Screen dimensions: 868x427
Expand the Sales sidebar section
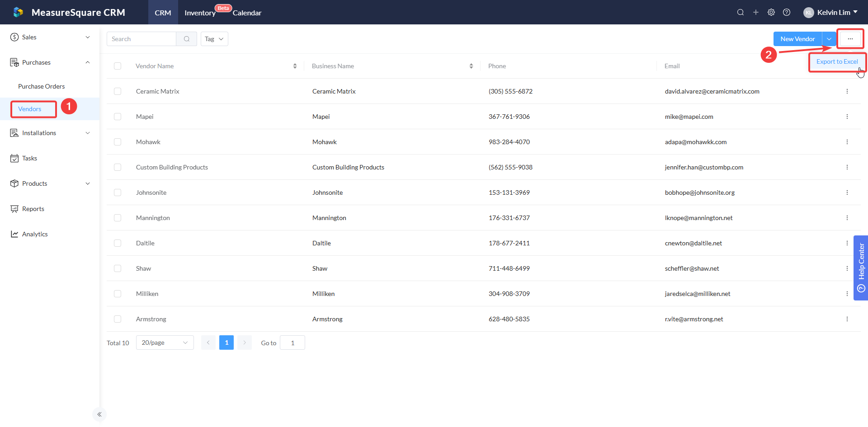coord(50,37)
